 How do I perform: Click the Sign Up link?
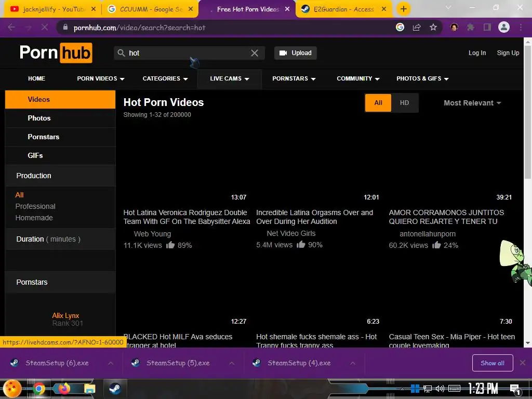pyautogui.click(x=508, y=53)
